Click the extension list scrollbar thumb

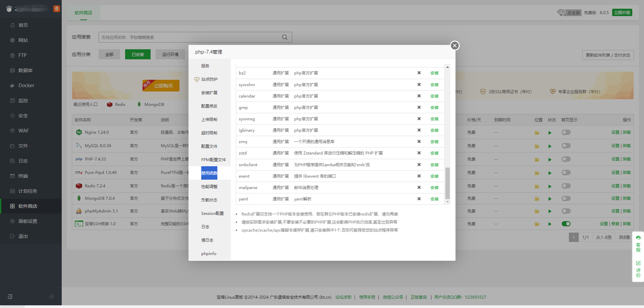coord(447,183)
